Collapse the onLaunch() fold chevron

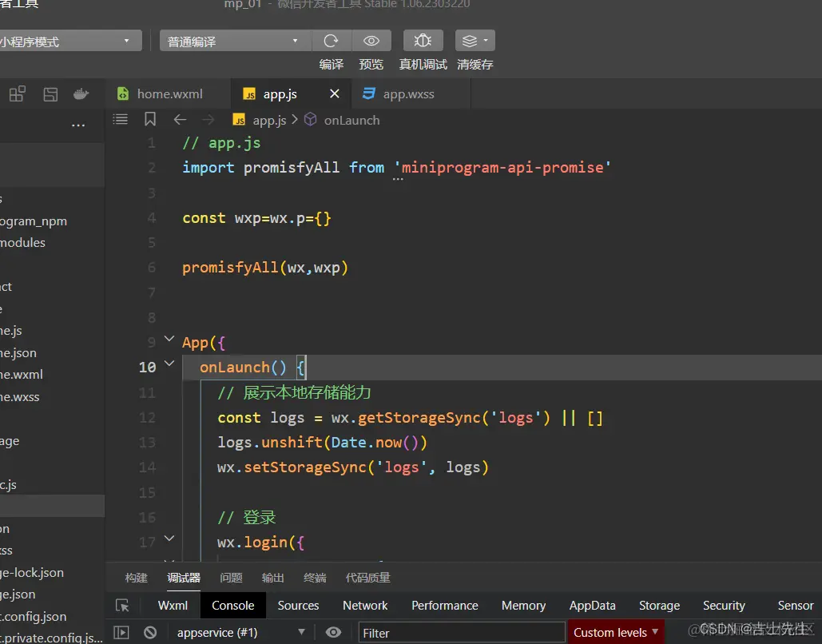[x=169, y=363]
